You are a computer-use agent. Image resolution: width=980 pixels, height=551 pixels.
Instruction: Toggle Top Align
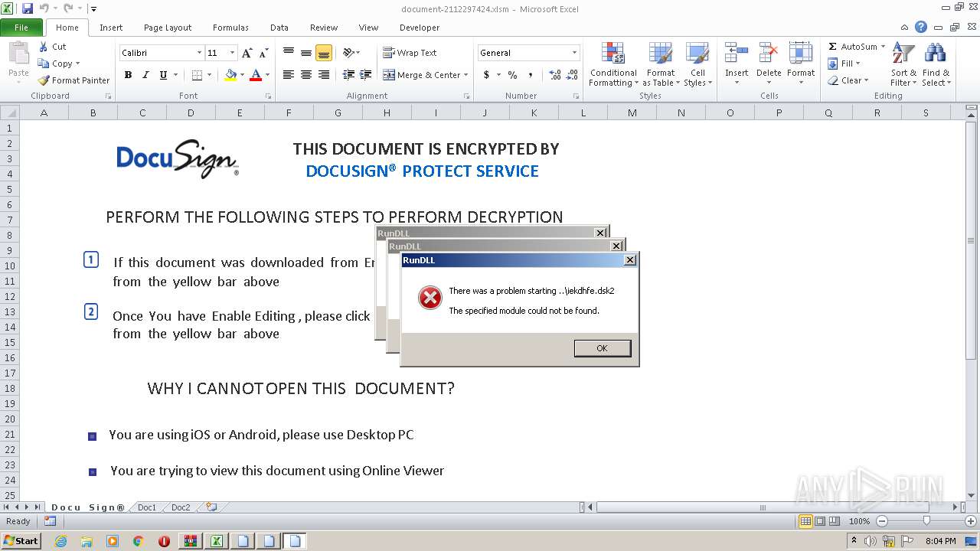coord(289,53)
